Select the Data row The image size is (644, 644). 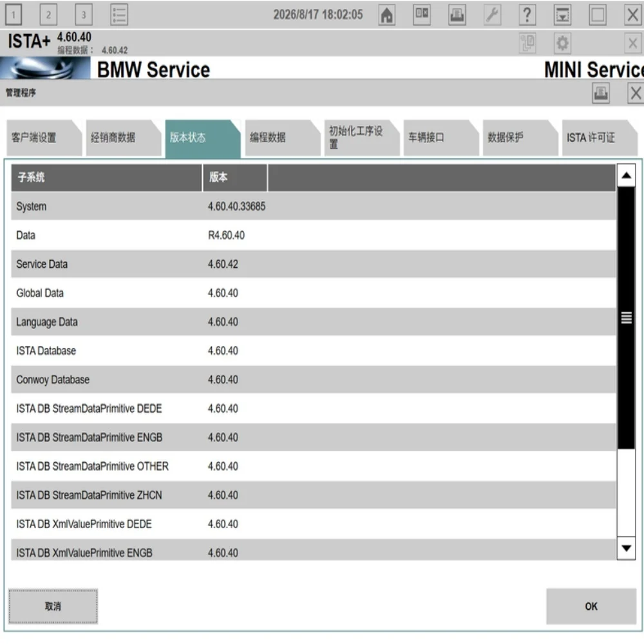(x=314, y=235)
